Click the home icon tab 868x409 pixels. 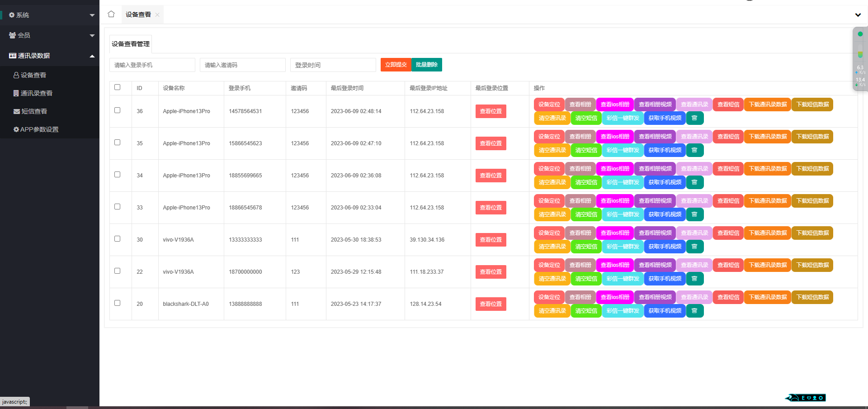click(x=111, y=14)
